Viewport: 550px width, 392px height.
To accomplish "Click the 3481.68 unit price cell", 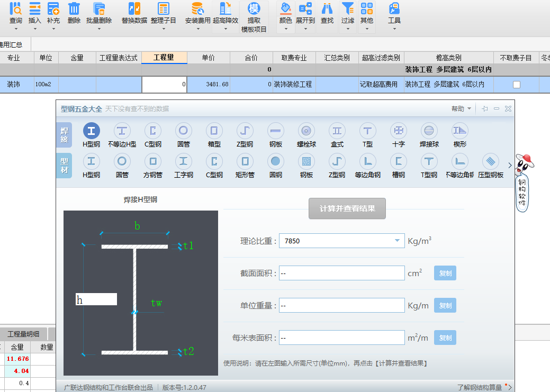I will click(209, 85).
